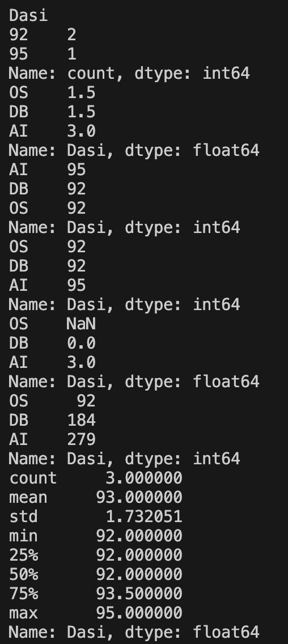The height and width of the screenshot is (644, 288).
Task: Click the min 92.000000 value
Action: coord(139,536)
